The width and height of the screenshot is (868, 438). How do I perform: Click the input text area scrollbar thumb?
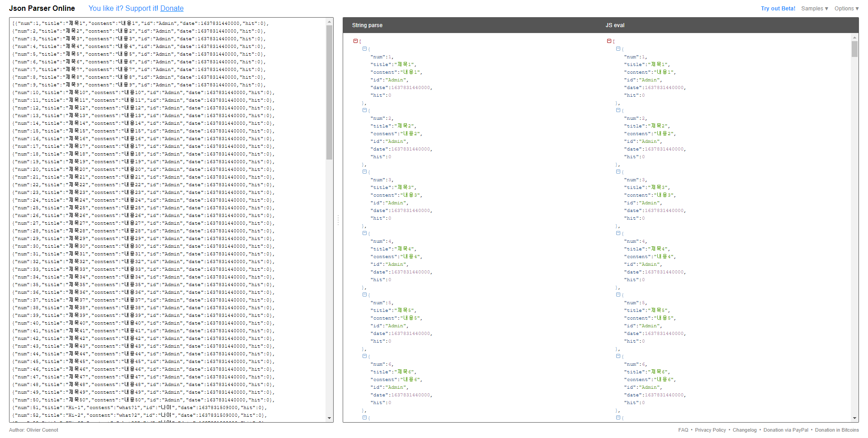(x=329, y=92)
